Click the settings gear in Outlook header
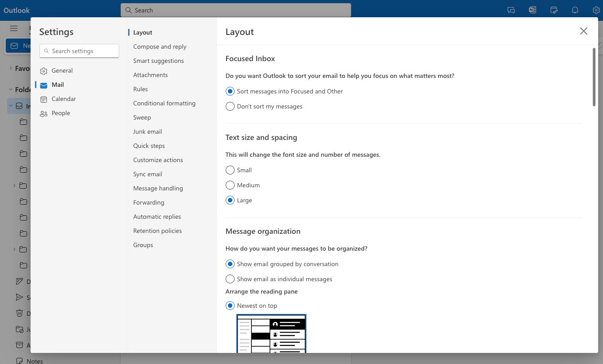Image resolution: width=603 pixels, height=364 pixels. click(596, 10)
